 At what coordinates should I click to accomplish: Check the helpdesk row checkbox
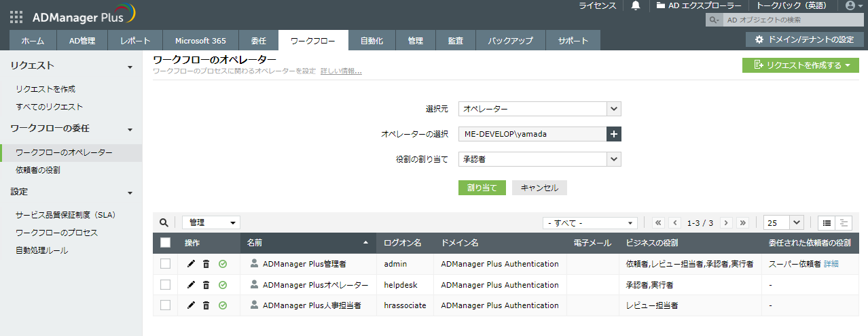[x=165, y=285]
